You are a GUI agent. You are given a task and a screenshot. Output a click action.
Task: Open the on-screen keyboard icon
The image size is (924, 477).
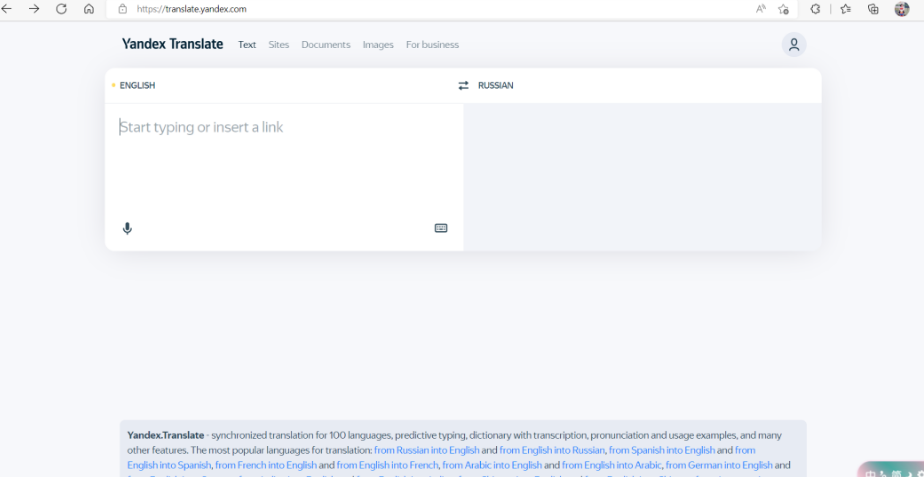tap(441, 228)
